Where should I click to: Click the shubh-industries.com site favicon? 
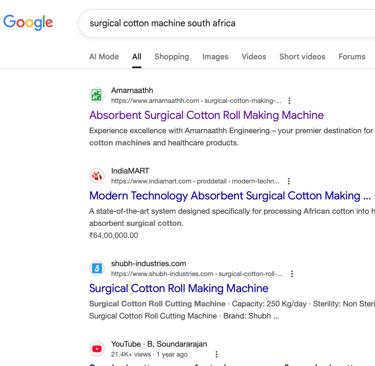click(x=97, y=268)
